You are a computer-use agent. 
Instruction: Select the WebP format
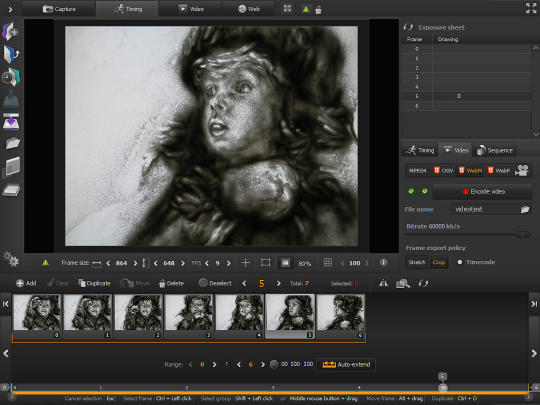tap(499, 170)
